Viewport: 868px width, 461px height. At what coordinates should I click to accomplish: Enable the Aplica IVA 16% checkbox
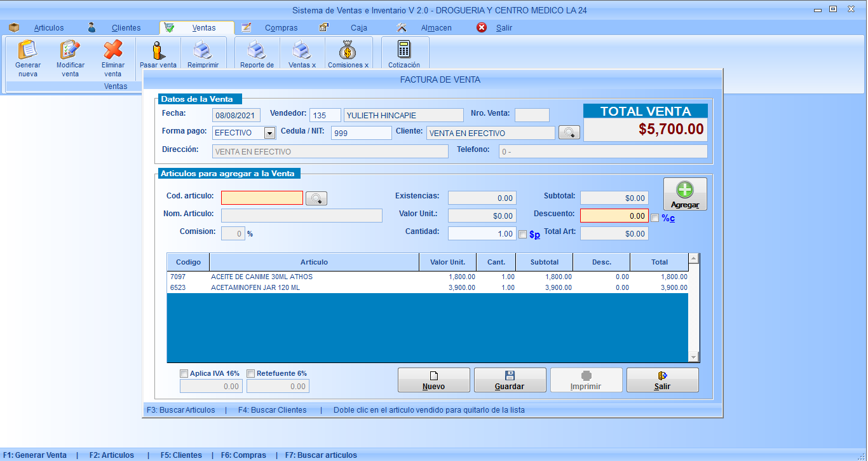pos(184,374)
